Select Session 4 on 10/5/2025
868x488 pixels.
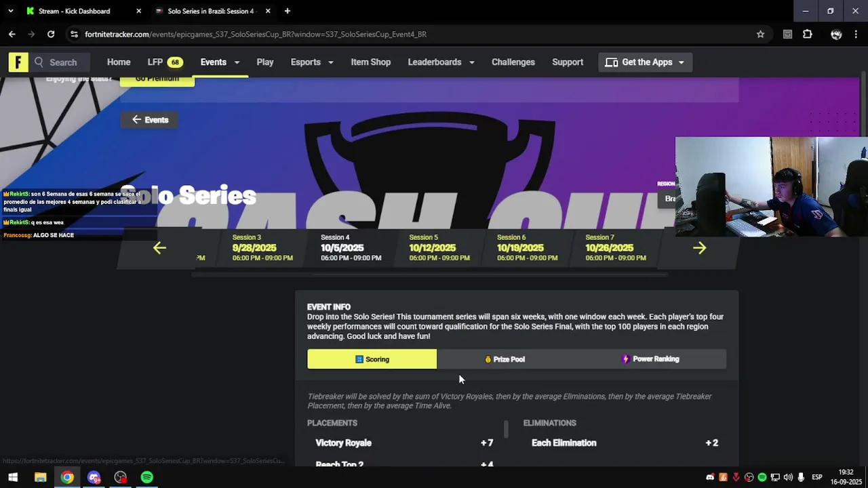click(x=351, y=248)
